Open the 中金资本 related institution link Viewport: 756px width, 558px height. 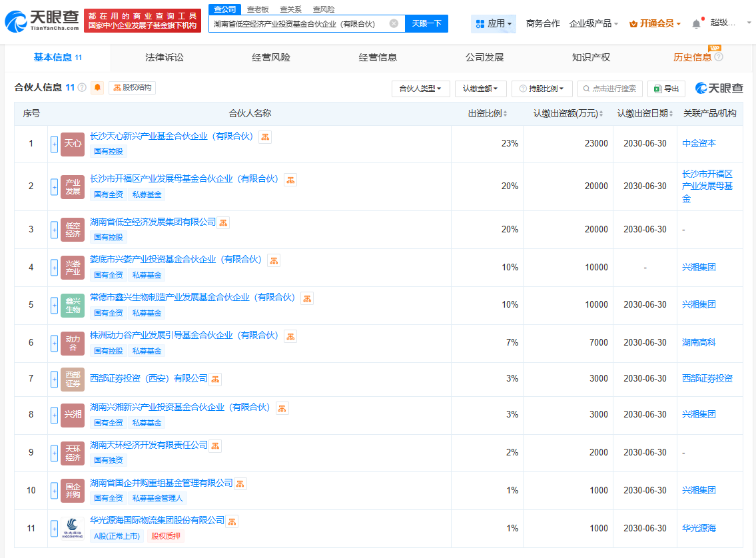pos(699,144)
